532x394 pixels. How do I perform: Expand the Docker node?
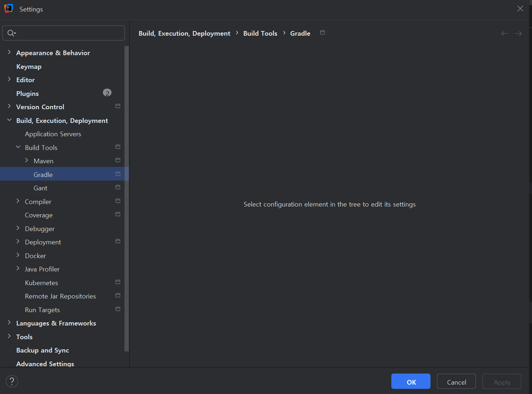[x=18, y=255]
